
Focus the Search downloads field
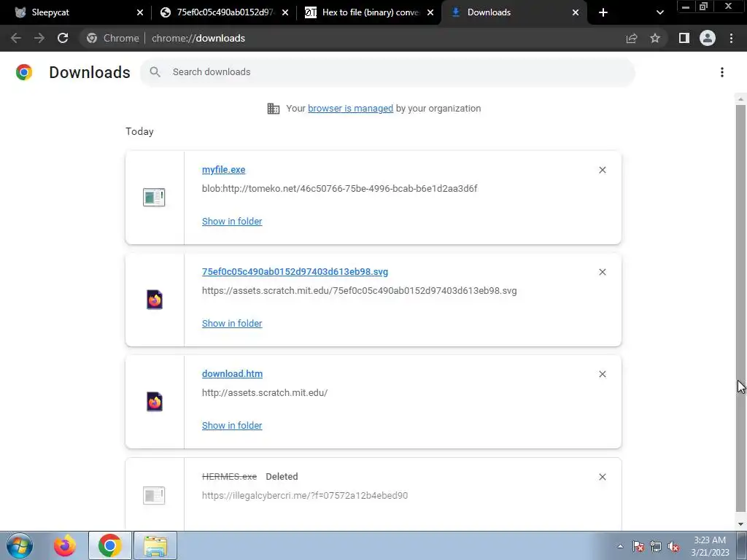387,72
